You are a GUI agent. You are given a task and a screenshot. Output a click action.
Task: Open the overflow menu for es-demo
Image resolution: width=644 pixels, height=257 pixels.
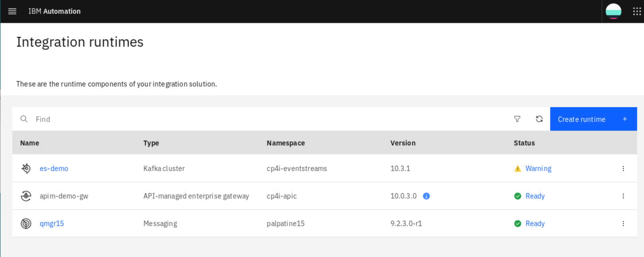tap(623, 169)
